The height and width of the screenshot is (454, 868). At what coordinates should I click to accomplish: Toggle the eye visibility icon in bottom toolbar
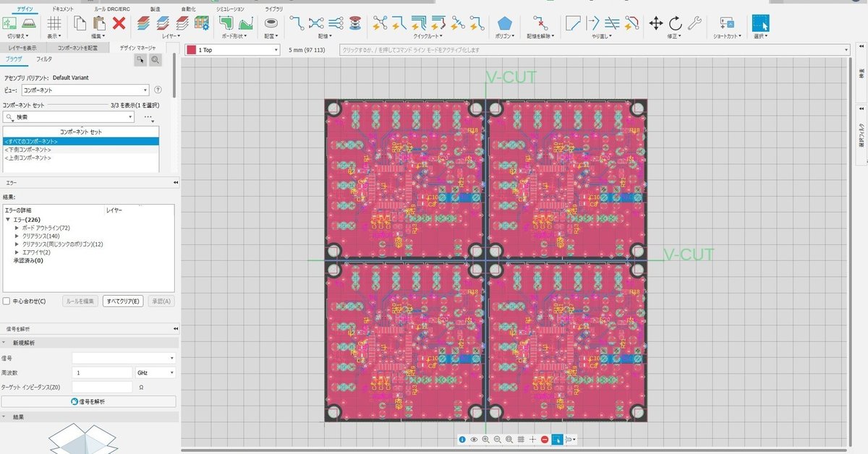[474, 440]
